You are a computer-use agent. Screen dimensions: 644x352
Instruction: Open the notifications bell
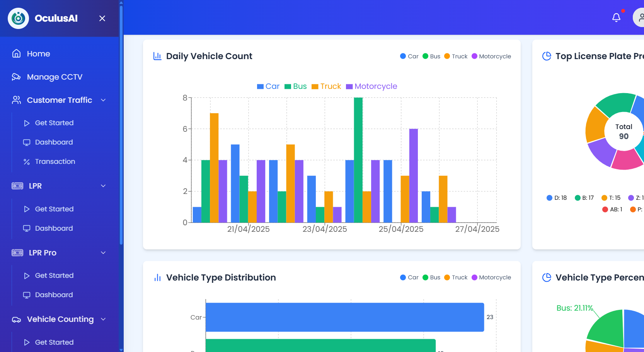[616, 17]
